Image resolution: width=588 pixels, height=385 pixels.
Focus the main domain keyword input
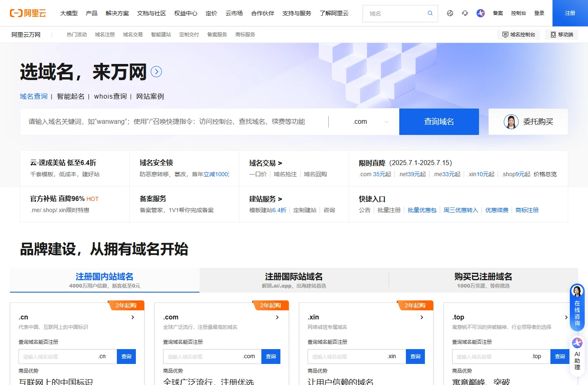point(173,122)
